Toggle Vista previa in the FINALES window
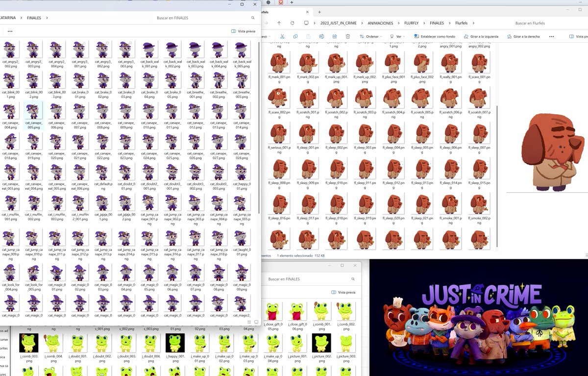This screenshot has width=588, height=376. [244, 31]
